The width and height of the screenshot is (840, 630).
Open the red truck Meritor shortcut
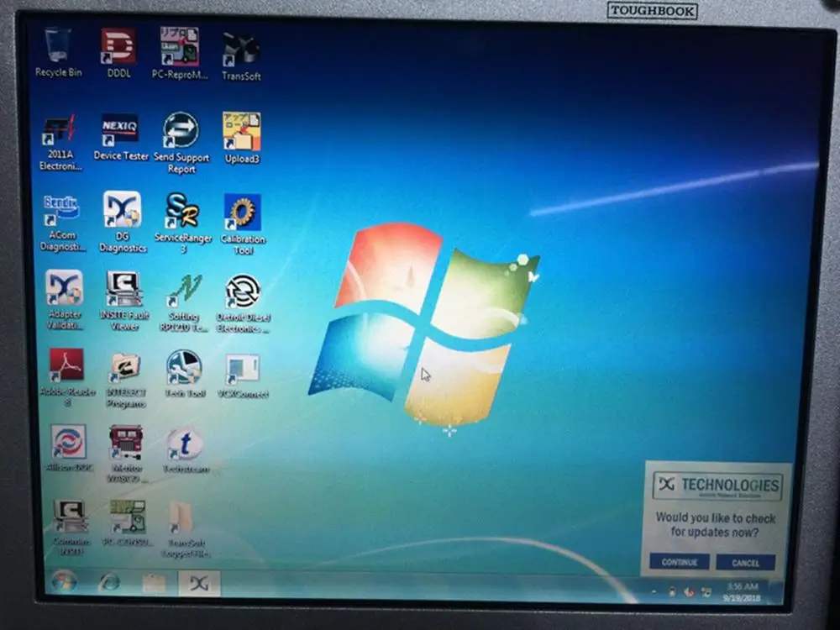tap(126, 454)
